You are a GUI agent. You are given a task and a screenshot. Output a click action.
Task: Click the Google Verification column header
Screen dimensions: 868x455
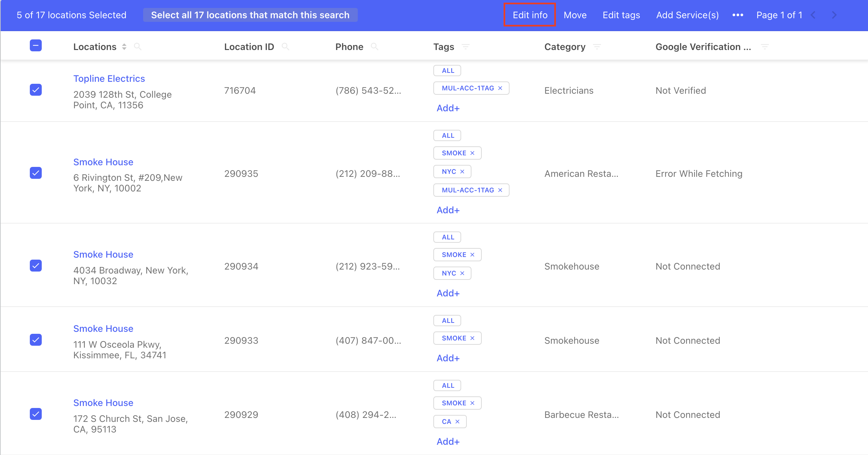tap(703, 47)
